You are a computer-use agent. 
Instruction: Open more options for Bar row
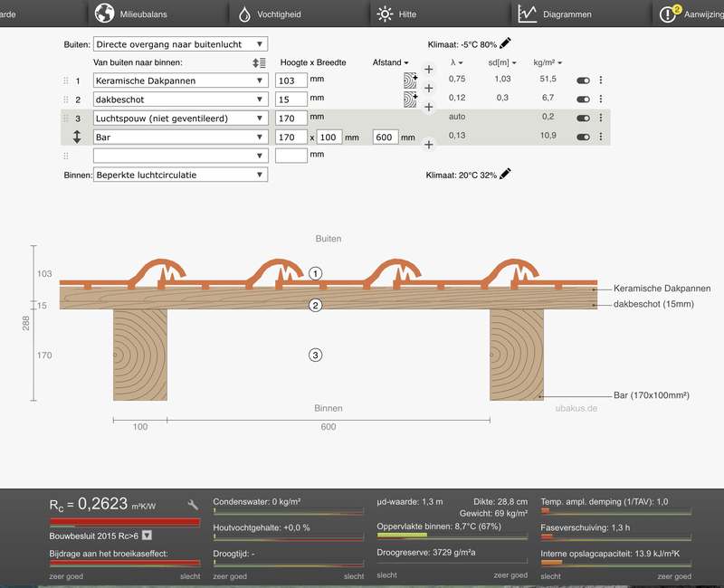pos(601,138)
